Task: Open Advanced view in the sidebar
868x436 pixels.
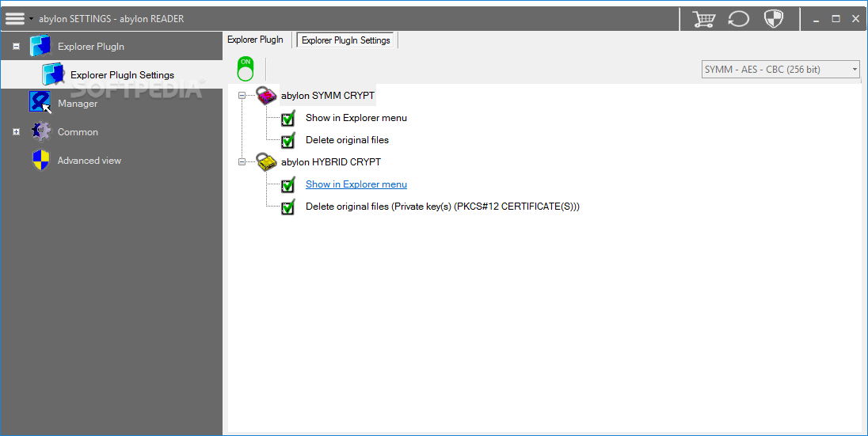Action: 89,161
